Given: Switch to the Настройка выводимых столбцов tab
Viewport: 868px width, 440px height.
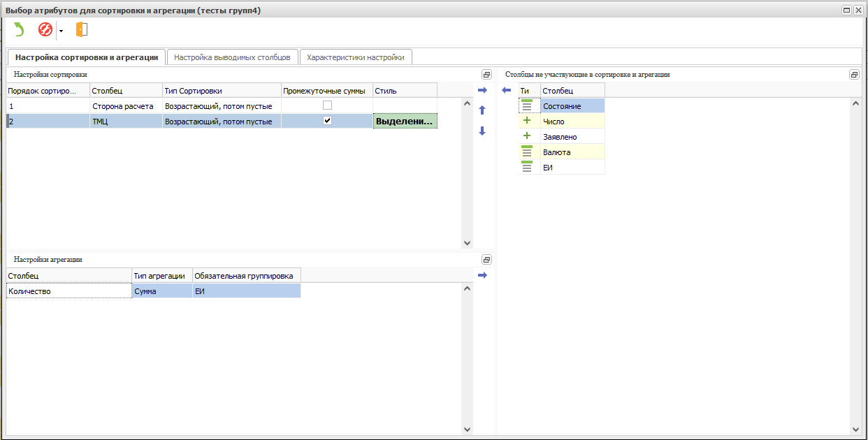Looking at the screenshot, I should (232, 57).
